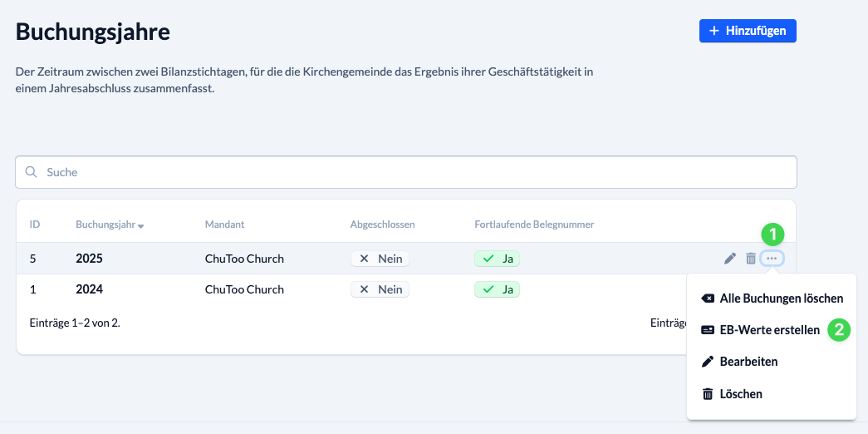Image resolution: width=868 pixels, height=434 pixels.
Task: Click the trash icon in row 2025
Action: point(751,259)
